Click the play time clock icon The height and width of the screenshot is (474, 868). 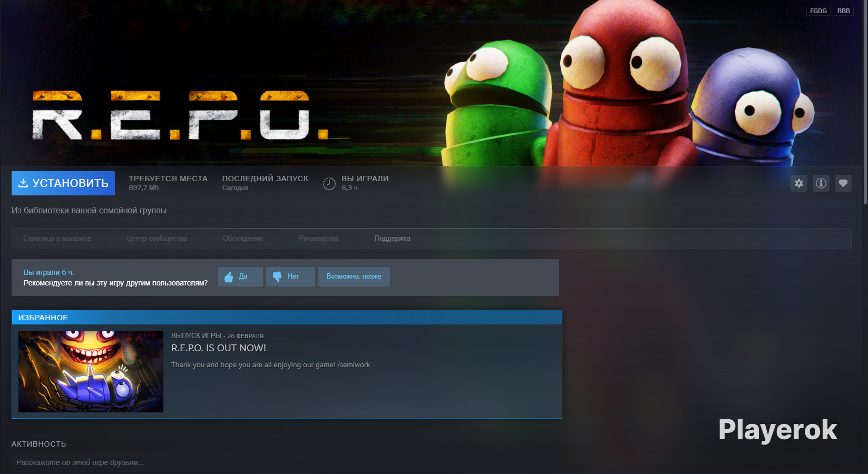coord(329,183)
